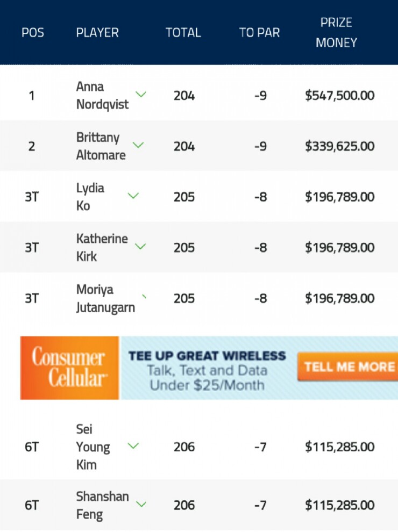Expand Moriya Jutanugarn's row chevron

(144, 297)
